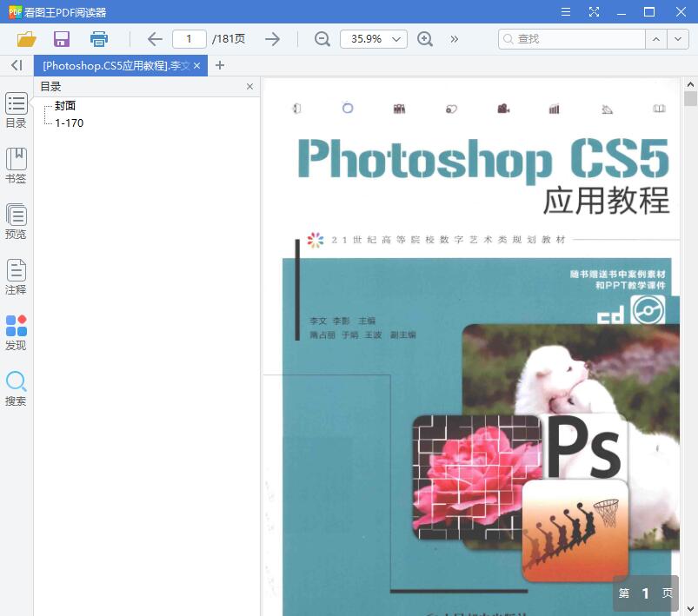
Task: Open the 预览 thumbnails sidebar panel
Action: (16, 222)
